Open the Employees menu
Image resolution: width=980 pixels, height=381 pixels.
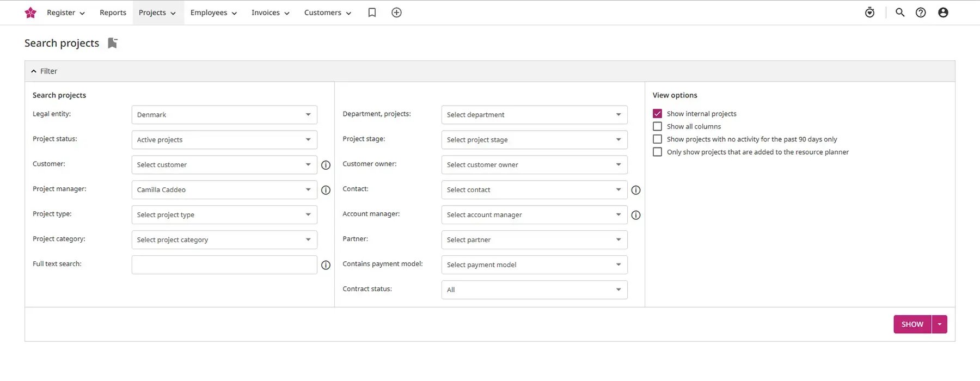coord(214,13)
